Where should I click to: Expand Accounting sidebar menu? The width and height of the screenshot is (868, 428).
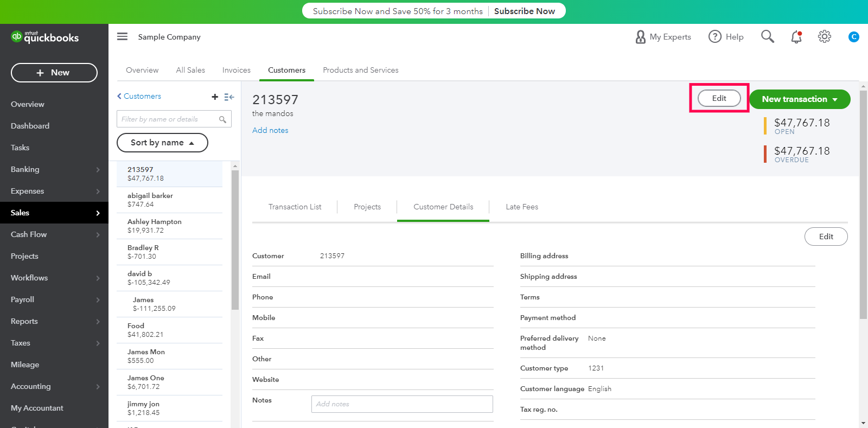point(54,386)
